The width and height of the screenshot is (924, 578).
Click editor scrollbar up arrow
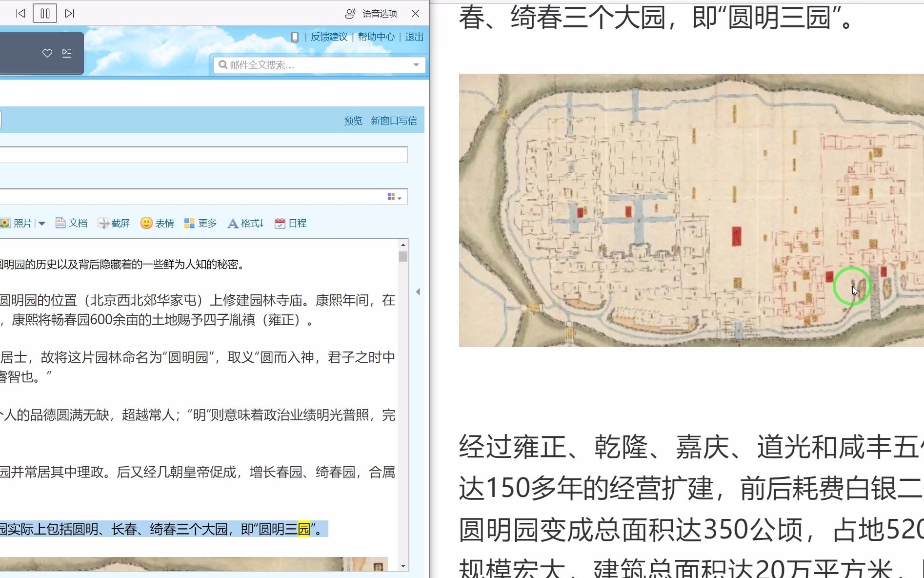[x=403, y=245]
